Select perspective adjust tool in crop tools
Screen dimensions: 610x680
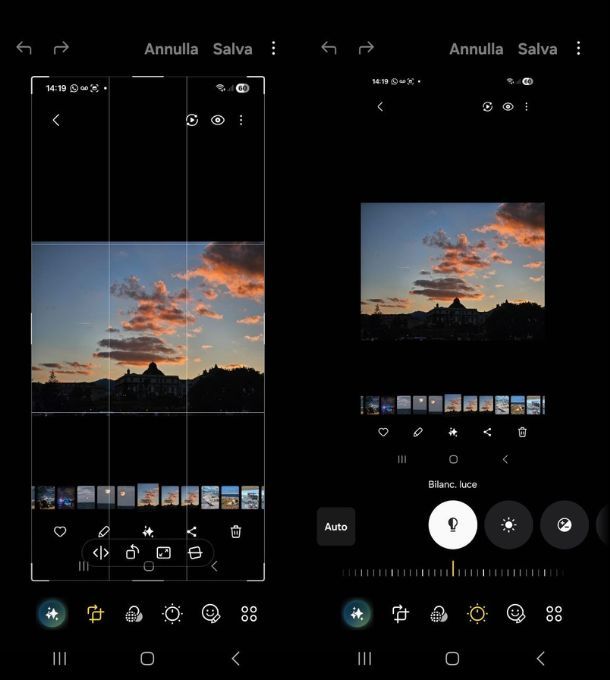pyautogui.click(x=195, y=553)
